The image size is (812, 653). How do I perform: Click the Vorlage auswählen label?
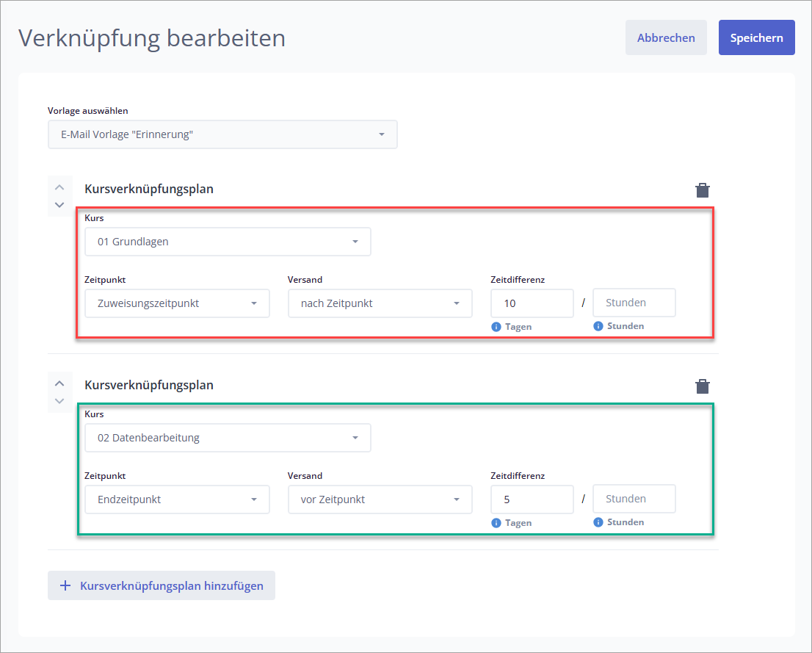coord(88,110)
